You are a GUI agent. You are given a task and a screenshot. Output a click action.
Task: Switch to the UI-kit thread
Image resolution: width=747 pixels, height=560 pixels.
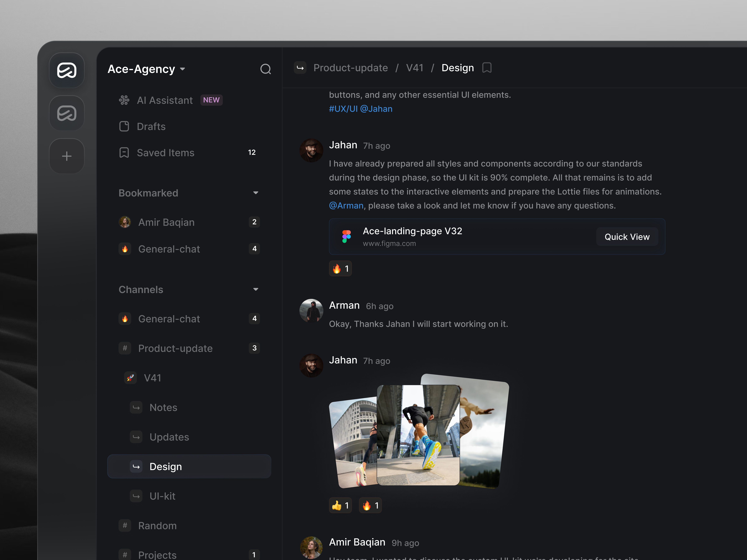[x=162, y=496]
